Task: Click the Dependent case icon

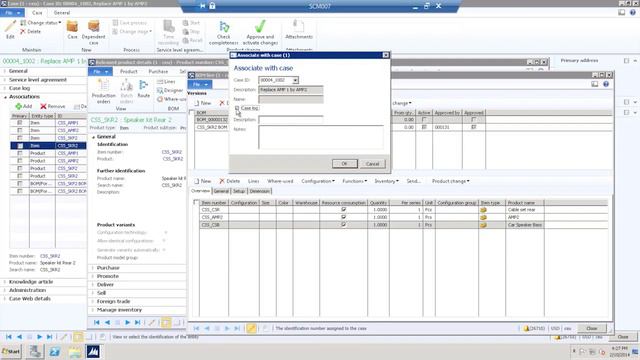Action: [94, 27]
